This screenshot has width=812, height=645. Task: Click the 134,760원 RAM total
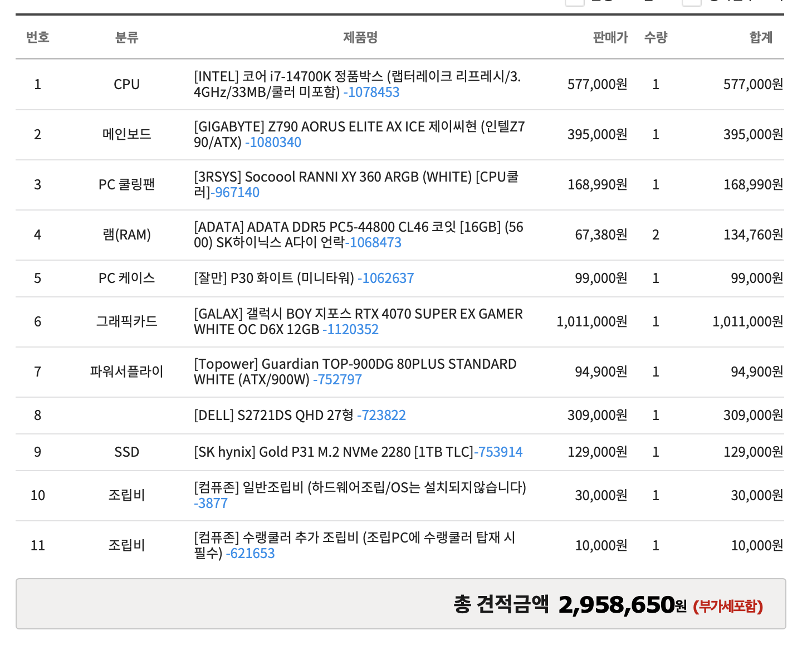(754, 235)
